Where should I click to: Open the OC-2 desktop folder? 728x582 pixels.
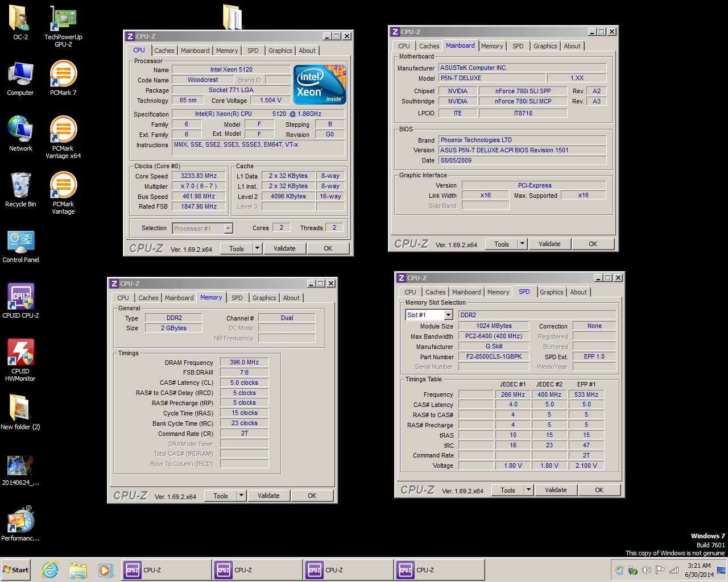[x=20, y=23]
